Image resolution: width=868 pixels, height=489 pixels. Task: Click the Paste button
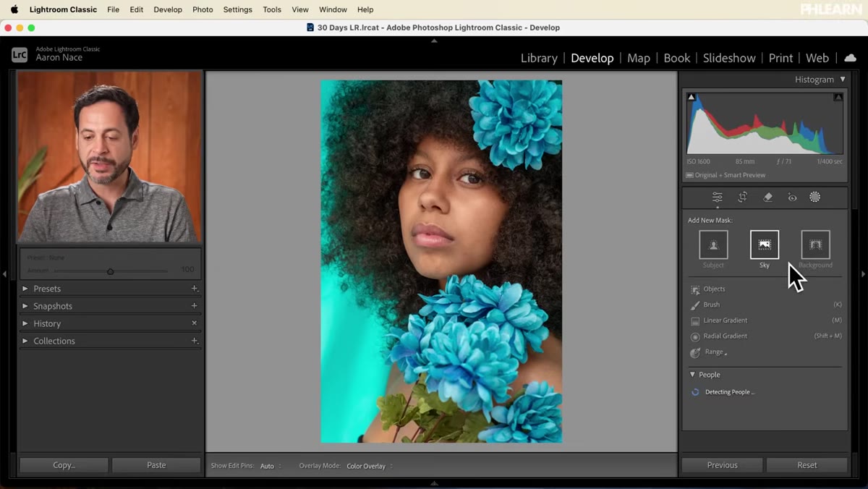point(156,465)
